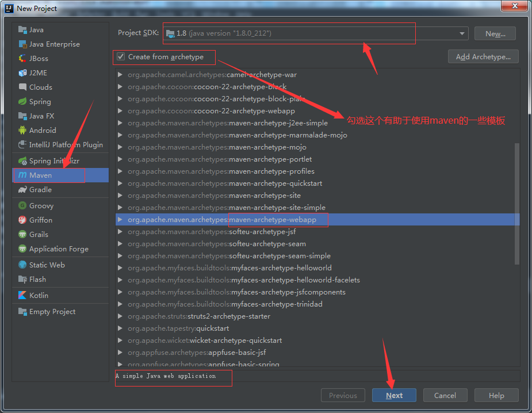Click the New... SDK button
This screenshot has width=532, height=413.
(x=495, y=33)
